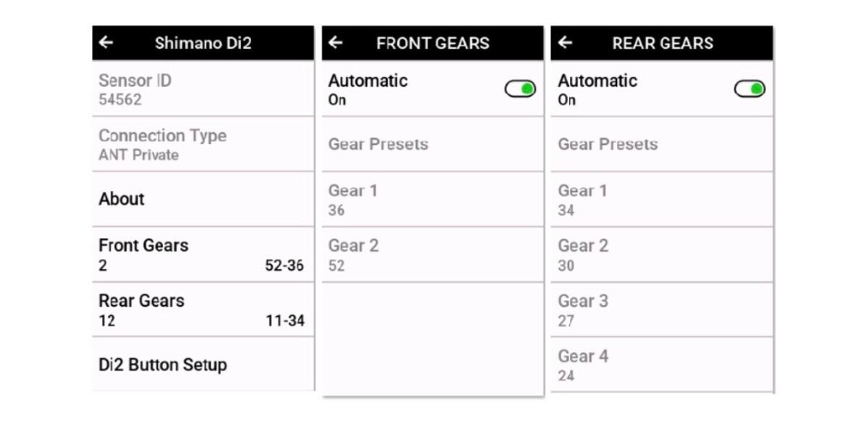Screen dimensions: 868x421
Task: Tap rear Gear 3 with 27 teeth
Action: (x=661, y=310)
